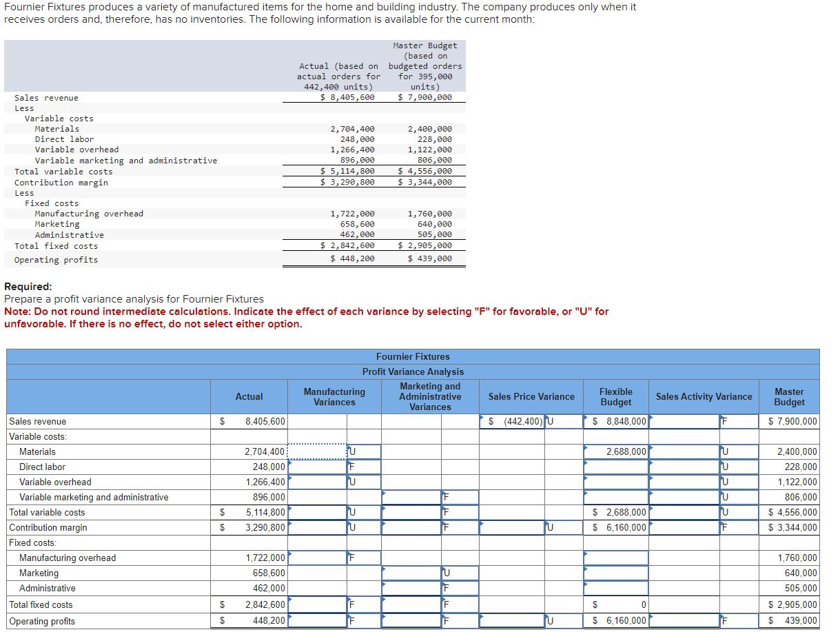Click Materials manufacturing variance amount field

tap(317, 452)
